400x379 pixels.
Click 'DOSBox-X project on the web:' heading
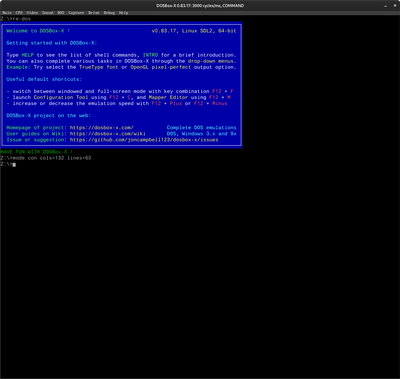(x=49, y=115)
